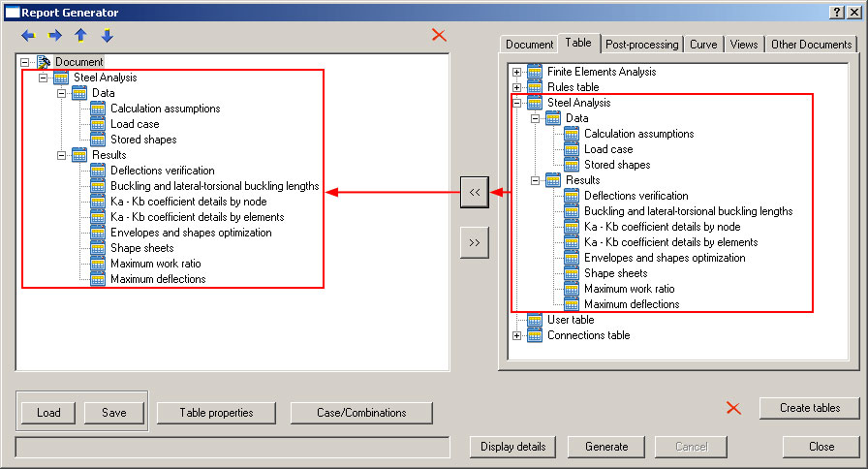The image size is (868, 469).
Task: Expand the Rules table node
Action: click(x=517, y=87)
